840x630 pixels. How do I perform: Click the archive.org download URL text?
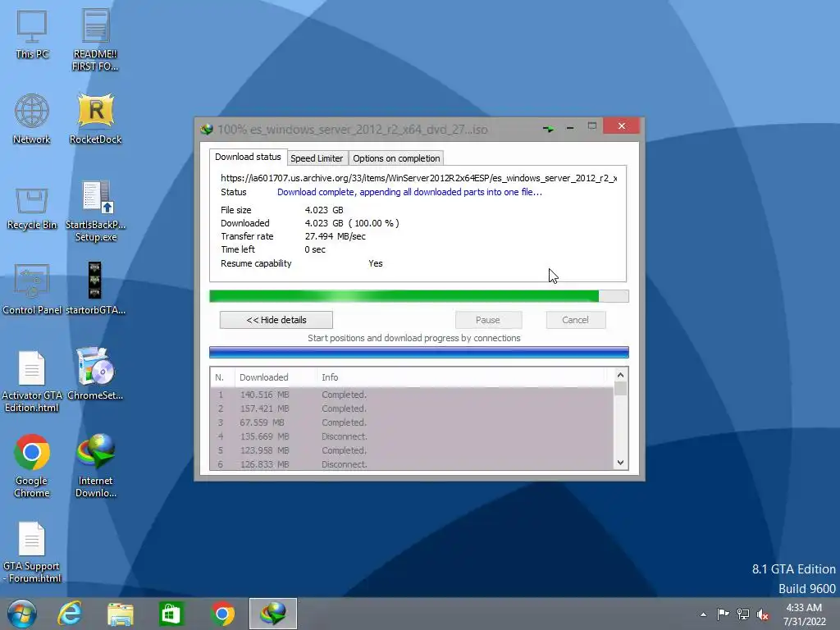tap(419, 178)
